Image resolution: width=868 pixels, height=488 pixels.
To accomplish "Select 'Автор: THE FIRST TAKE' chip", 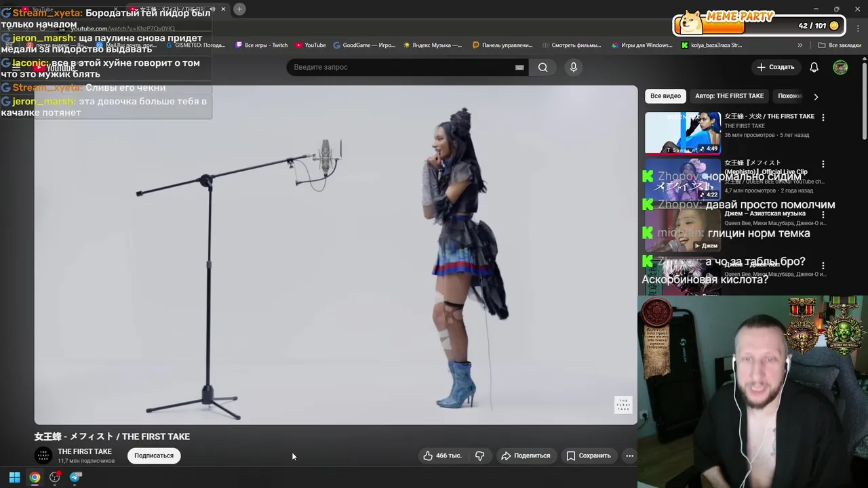I will (729, 96).
